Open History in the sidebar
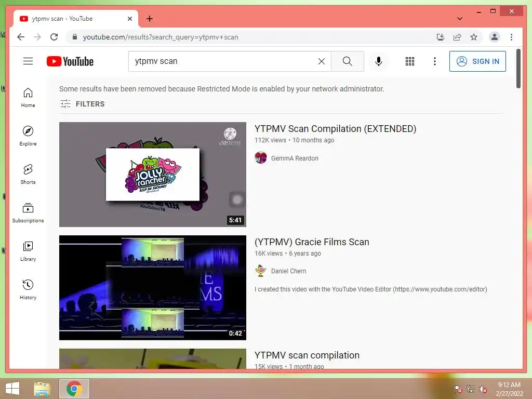Screen dimensions: 532x399 click(x=28, y=289)
